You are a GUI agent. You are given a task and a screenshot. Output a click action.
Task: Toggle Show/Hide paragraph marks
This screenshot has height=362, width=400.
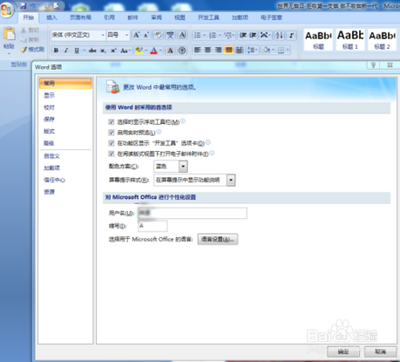pos(291,35)
